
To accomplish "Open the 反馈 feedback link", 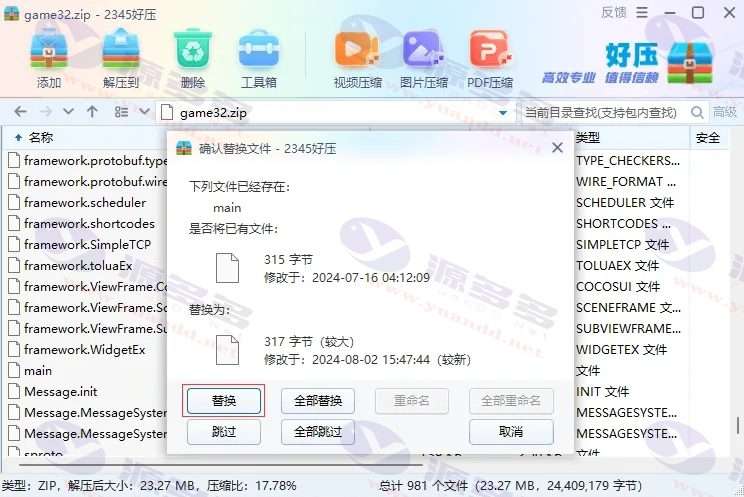I will point(614,12).
